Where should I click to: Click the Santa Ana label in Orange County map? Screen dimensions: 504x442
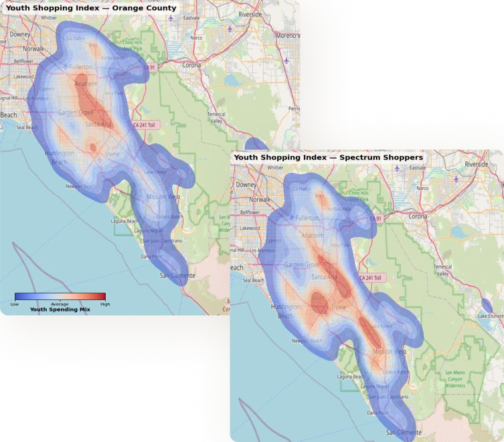coord(98,124)
